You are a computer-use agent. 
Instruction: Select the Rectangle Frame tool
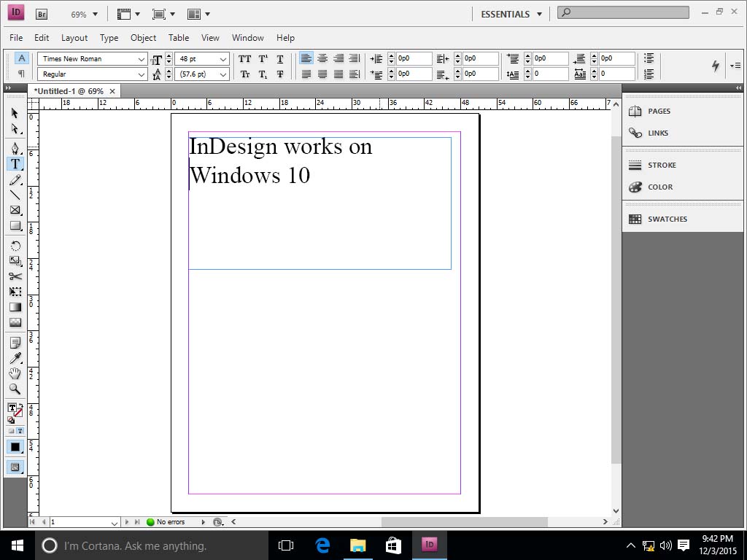15,210
